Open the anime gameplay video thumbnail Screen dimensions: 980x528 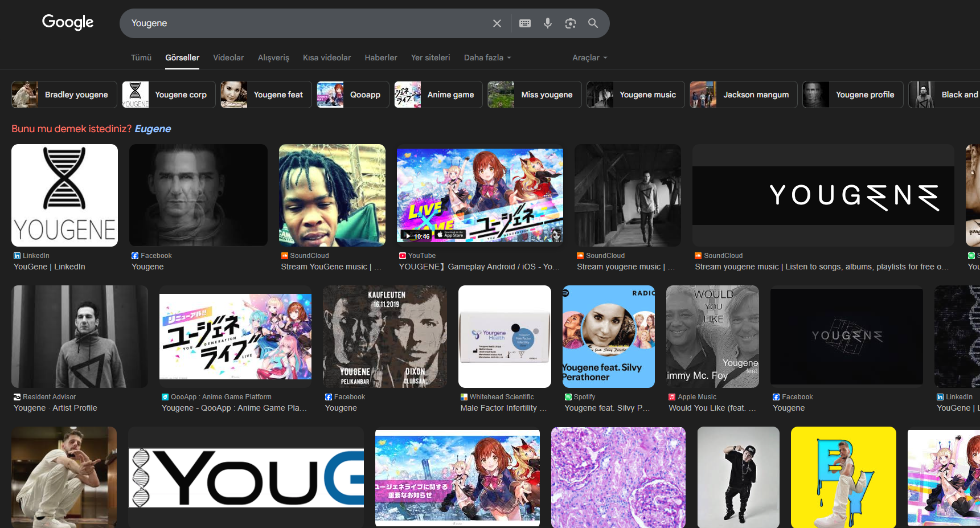click(x=480, y=195)
